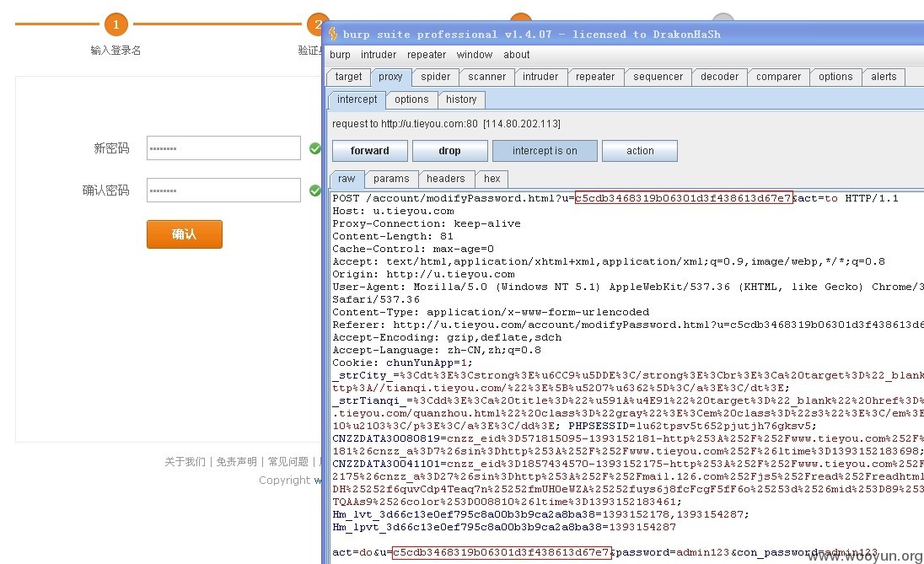Open the 关于我们 footer link

[185, 461]
